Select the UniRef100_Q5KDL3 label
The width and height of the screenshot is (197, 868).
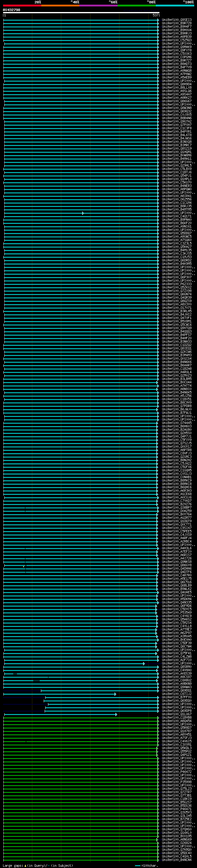177,748
